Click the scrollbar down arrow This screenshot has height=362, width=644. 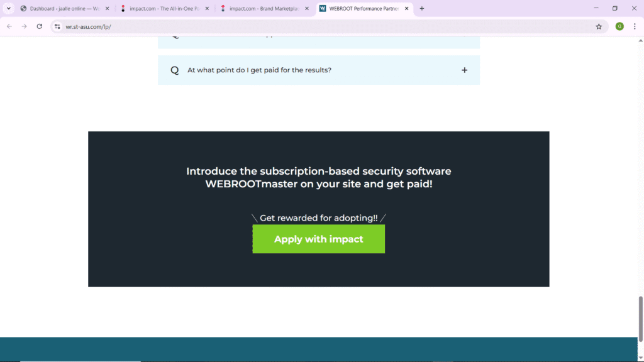pos(640,358)
